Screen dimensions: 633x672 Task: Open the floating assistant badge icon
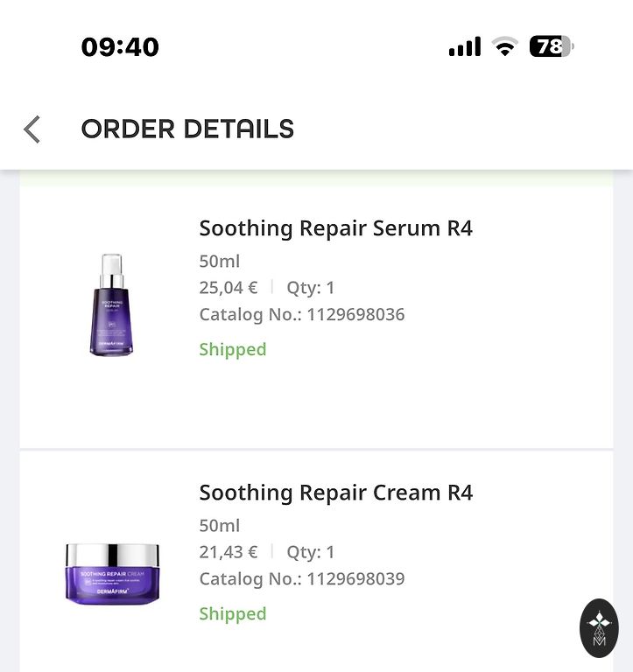tap(599, 627)
